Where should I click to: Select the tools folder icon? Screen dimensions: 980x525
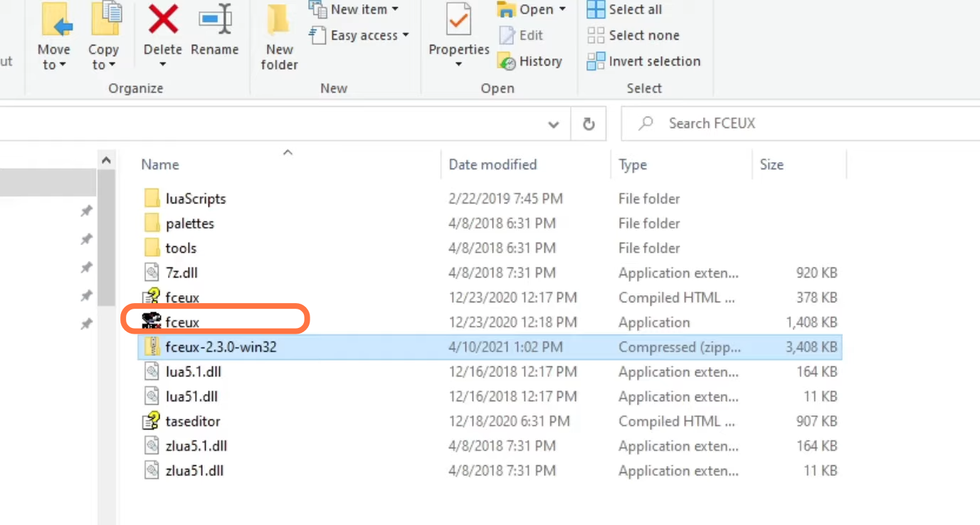[152, 248]
